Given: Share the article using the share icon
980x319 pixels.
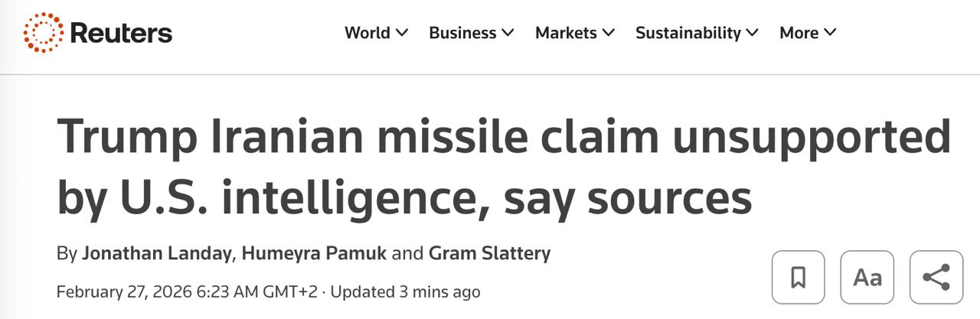Looking at the screenshot, I should coord(936,277).
